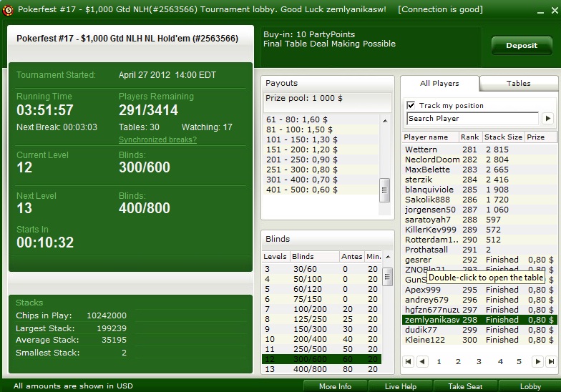Toggle the Track my position checkbox
Image resolution: width=561 pixels, height=392 pixels.
(x=411, y=105)
